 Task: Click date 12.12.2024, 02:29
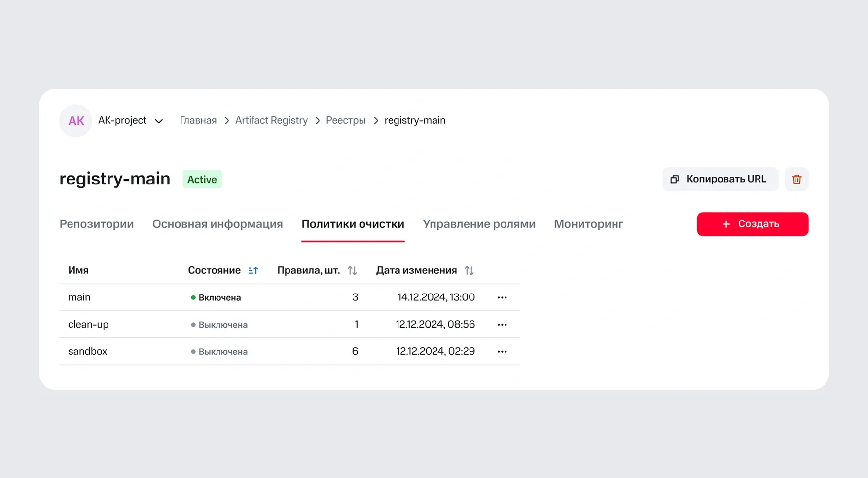point(436,351)
